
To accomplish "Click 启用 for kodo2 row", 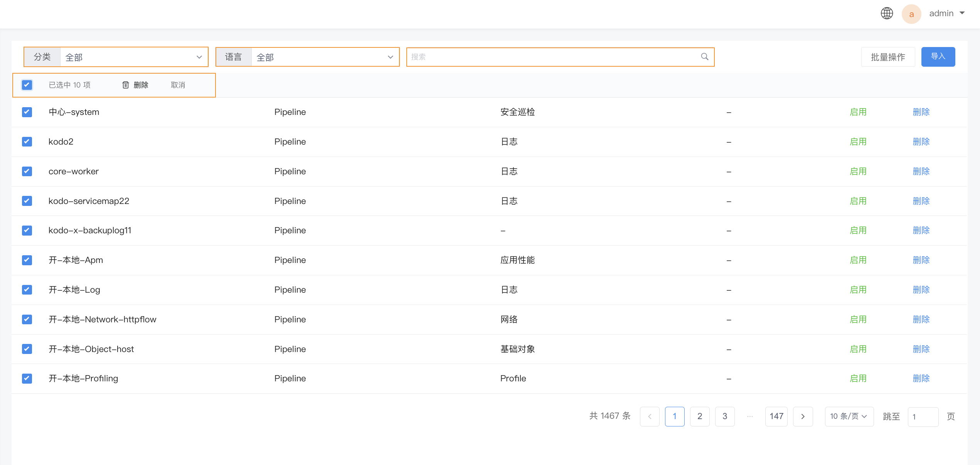I will 858,142.
